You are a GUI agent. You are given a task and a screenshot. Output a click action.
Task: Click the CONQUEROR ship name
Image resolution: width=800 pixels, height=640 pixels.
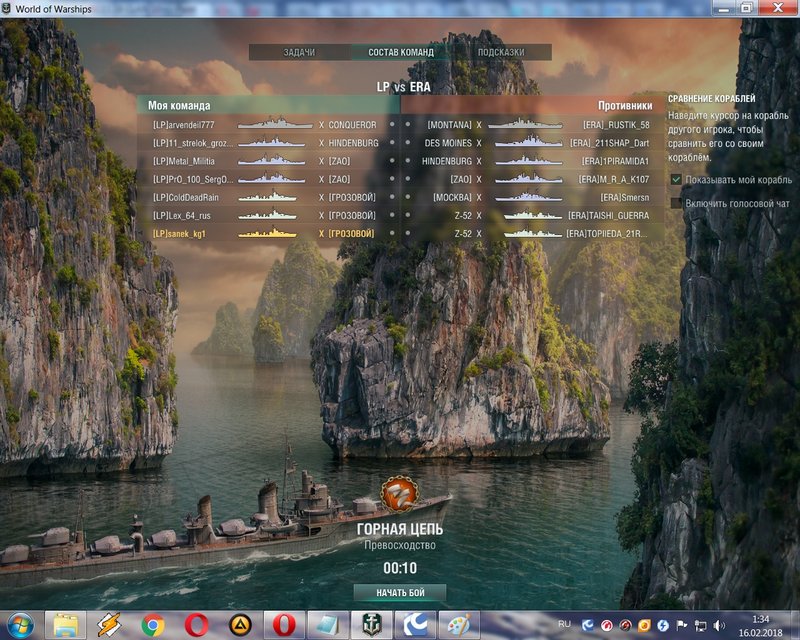click(352, 125)
